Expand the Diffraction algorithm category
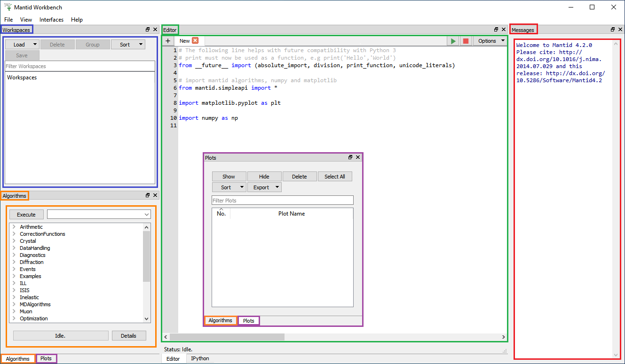625x364 pixels. click(14, 262)
